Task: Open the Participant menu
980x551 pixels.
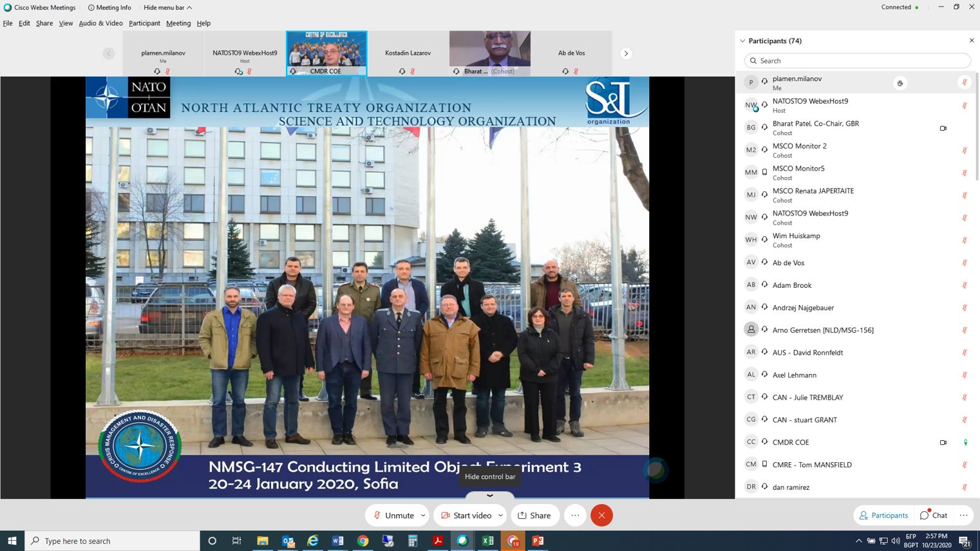Action: (144, 23)
